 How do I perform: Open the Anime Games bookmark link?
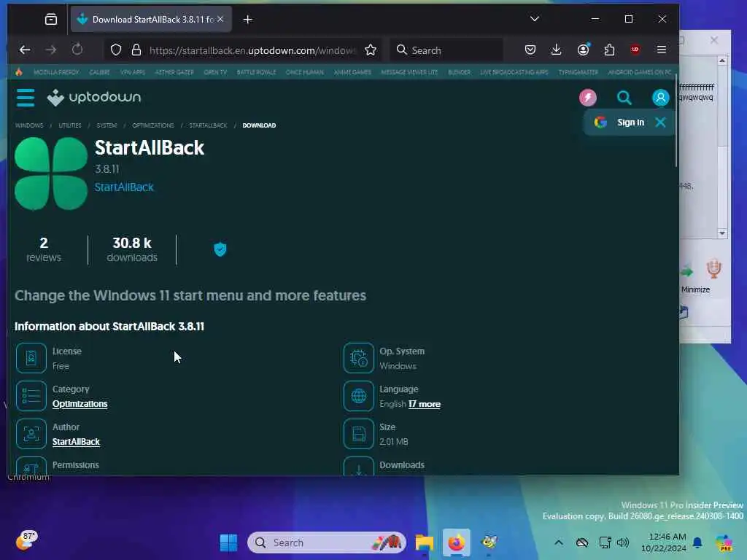(352, 72)
